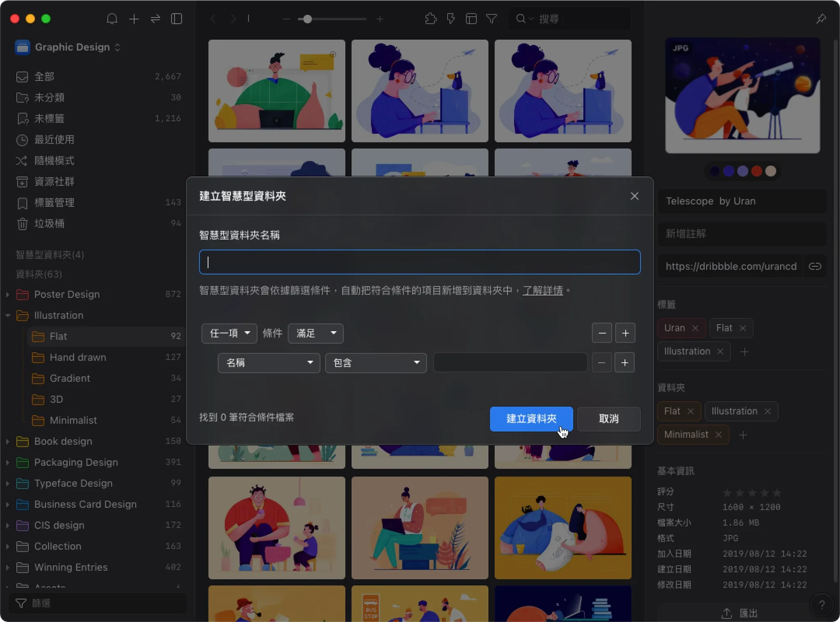This screenshot has height=622, width=840.
Task: Click the switch library arrows icon
Action: pos(155,19)
